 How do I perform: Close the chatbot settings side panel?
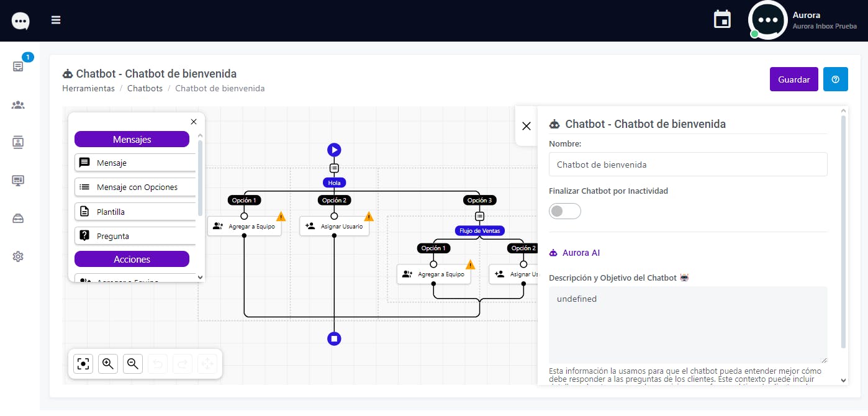click(x=527, y=126)
